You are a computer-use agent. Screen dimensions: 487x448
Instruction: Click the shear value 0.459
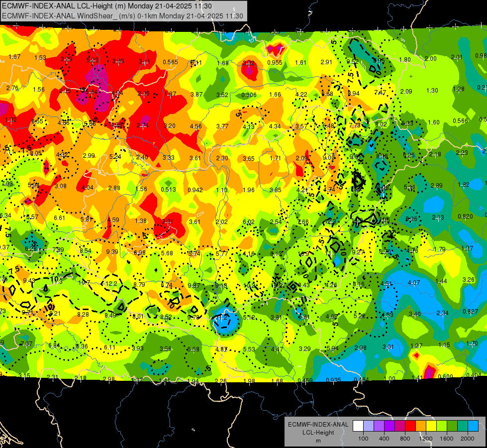tap(305, 380)
